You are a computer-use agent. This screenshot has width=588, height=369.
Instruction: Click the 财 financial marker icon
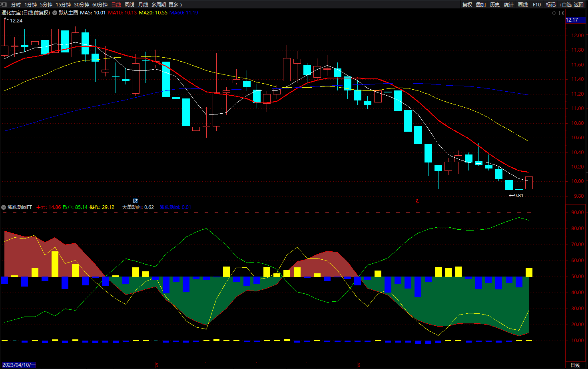click(135, 201)
